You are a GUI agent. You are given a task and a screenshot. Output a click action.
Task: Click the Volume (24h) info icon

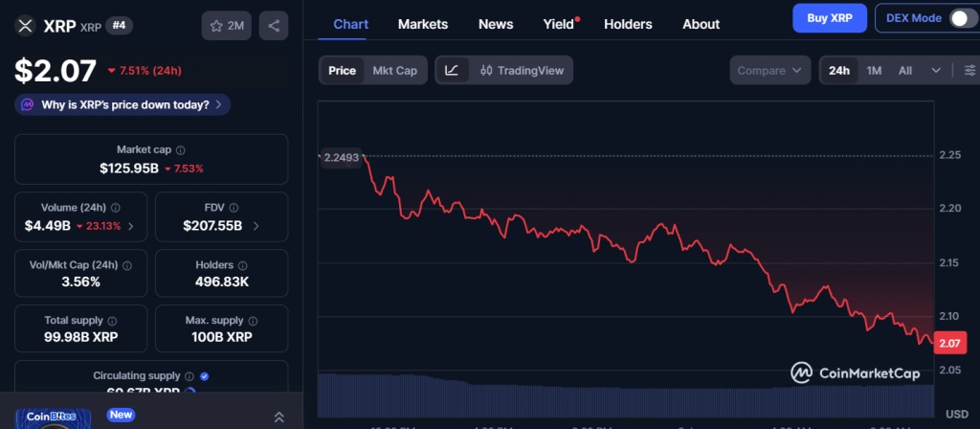116,208
